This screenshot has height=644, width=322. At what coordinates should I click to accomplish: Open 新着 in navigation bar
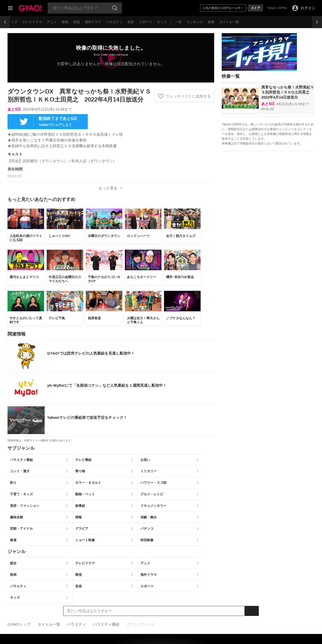pos(211,22)
